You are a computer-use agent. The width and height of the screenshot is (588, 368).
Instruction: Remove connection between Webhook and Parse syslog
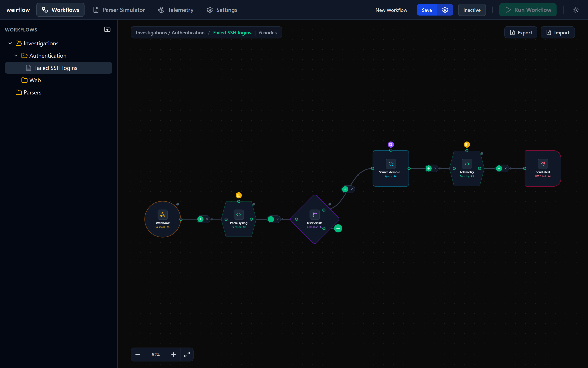pyautogui.click(x=207, y=219)
